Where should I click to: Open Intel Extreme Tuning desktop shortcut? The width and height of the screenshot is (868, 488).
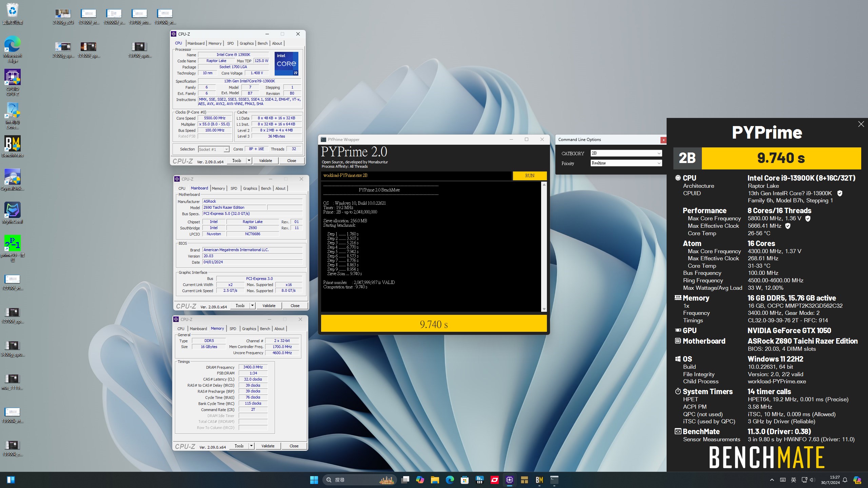[x=13, y=116]
